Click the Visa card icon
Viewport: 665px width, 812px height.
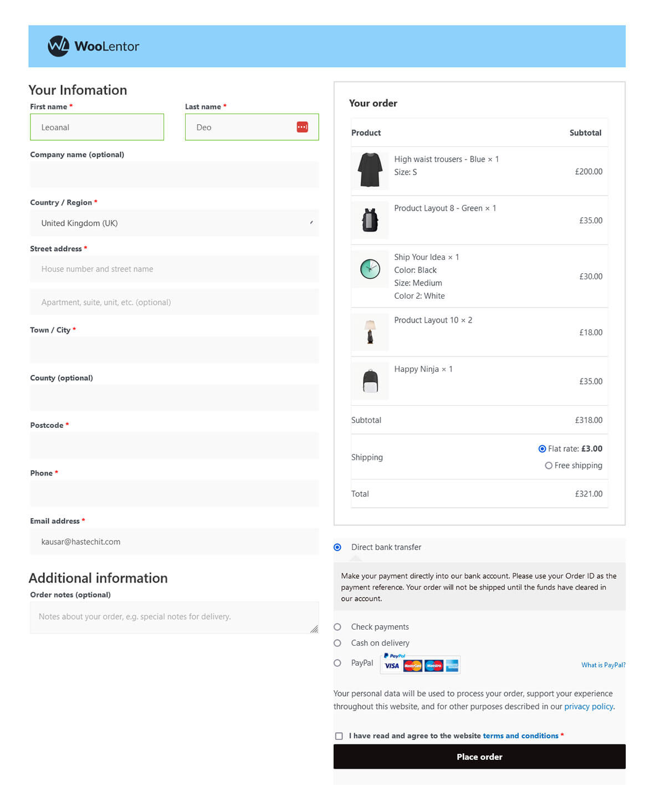tap(392, 666)
